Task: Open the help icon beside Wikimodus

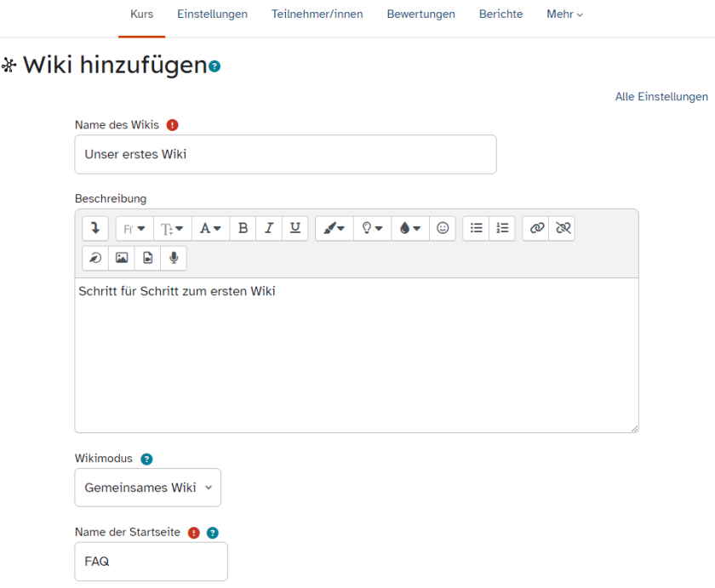Action: point(146,459)
